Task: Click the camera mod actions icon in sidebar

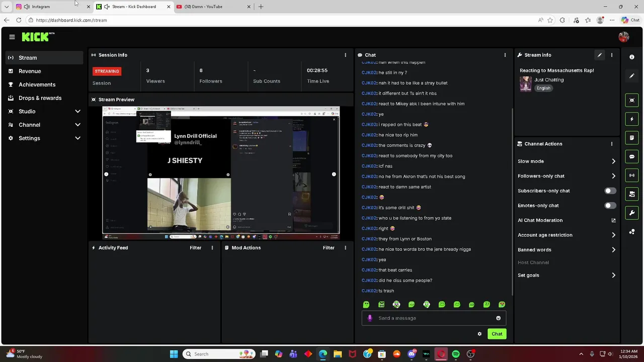Action: pos(632,194)
